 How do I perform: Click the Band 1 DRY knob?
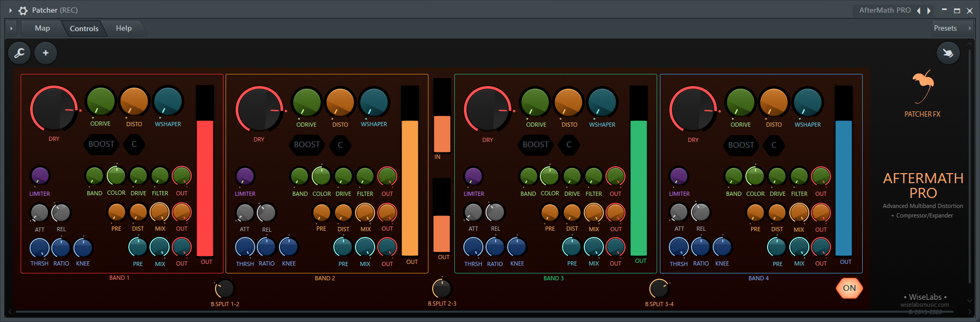(54, 109)
